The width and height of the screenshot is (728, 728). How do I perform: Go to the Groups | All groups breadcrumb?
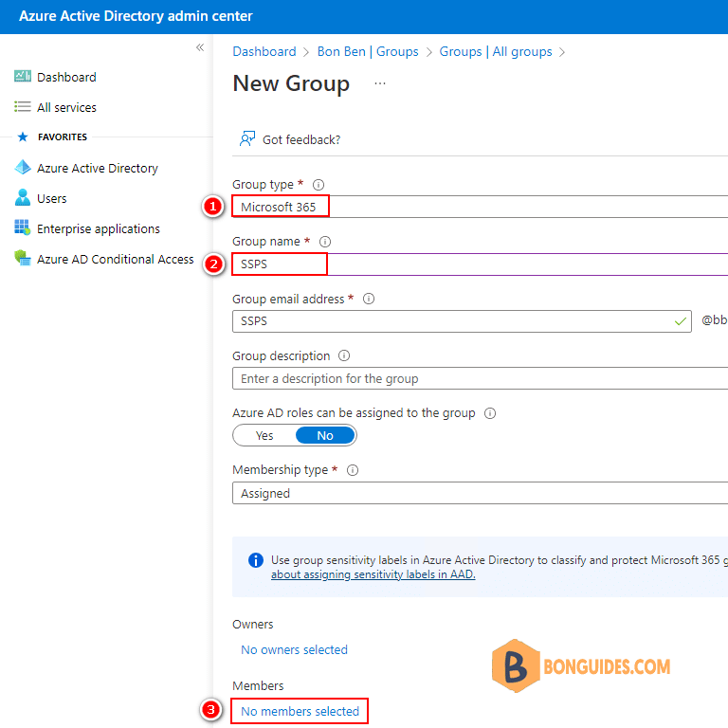tap(496, 51)
